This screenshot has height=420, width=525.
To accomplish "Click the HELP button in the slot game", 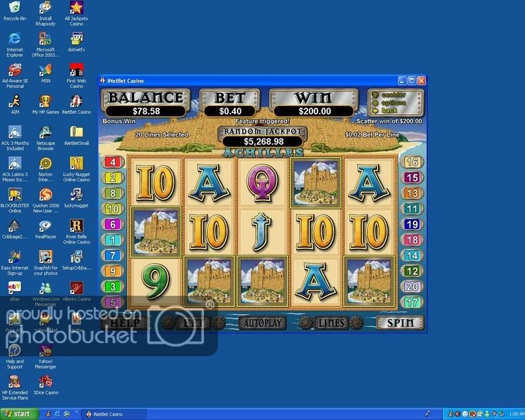I will pos(125,323).
